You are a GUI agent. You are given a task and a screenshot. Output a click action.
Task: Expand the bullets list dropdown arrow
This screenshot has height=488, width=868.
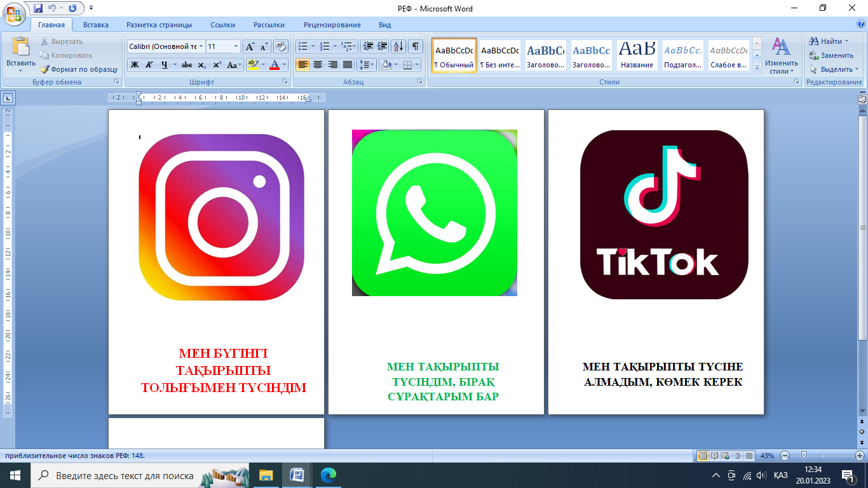[313, 46]
